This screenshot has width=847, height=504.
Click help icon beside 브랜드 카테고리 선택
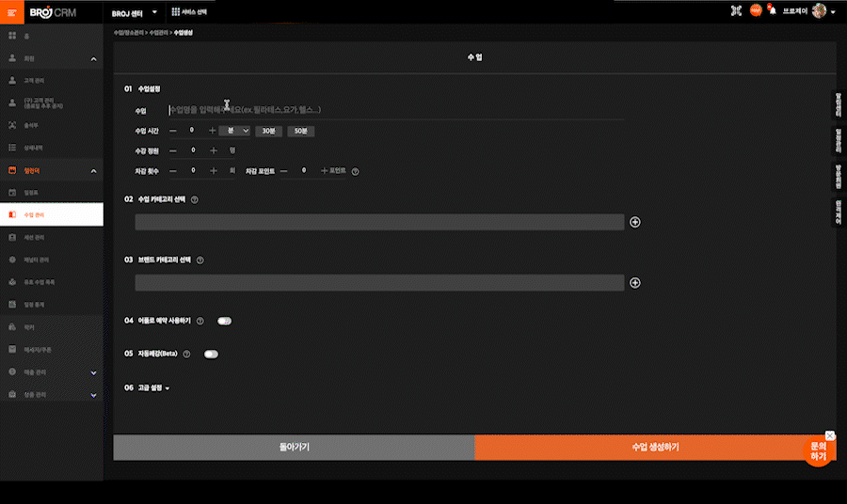click(200, 260)
